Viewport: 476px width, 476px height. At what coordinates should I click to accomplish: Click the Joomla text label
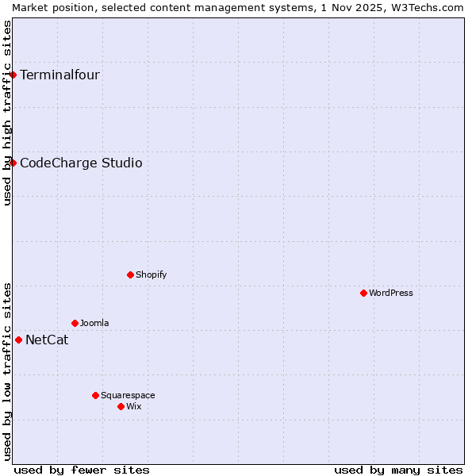(x=94, y=324)
